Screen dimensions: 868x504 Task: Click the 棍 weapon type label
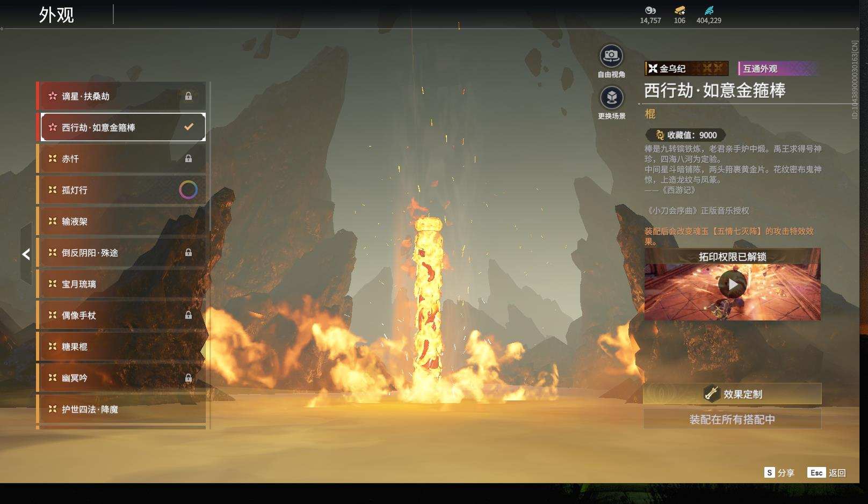[650, 114]
